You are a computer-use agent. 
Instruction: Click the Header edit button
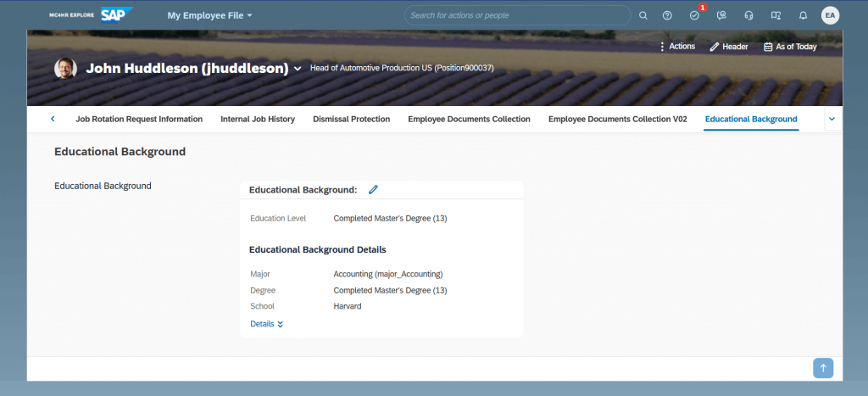pos(728,47)
